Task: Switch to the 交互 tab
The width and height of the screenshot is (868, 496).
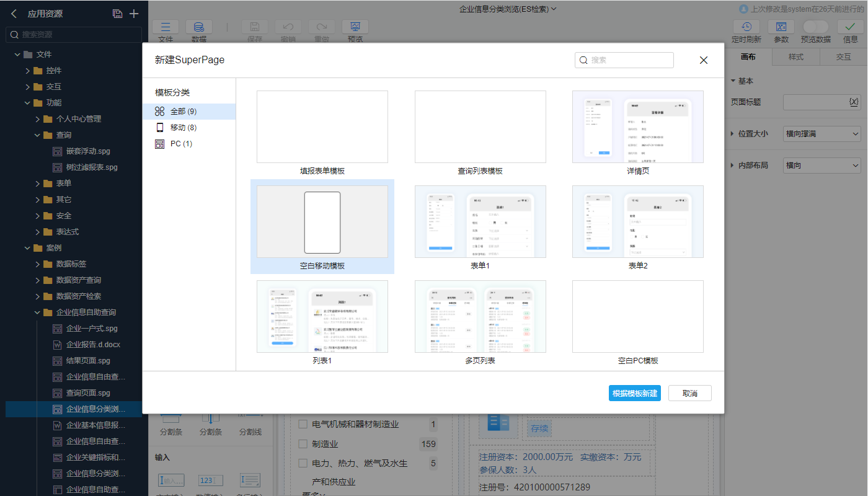Action: pyautogui.click(x=843, y=56)
